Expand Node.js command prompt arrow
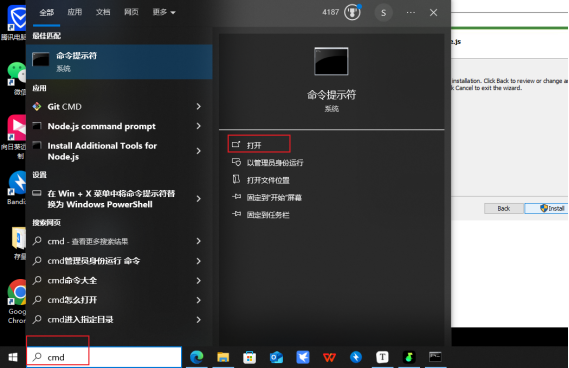The width and height of the screenshot is (569, 368). (x=198, y=126)
